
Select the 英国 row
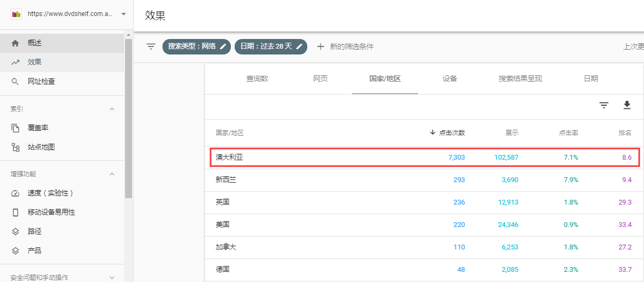[424, 202]
